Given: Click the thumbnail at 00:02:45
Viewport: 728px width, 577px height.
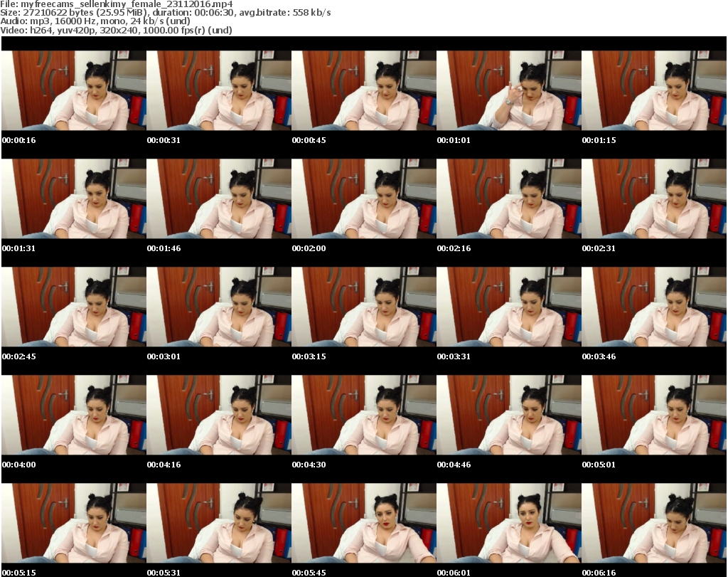Looking at the screenshot, I should [x=74, y=307].
